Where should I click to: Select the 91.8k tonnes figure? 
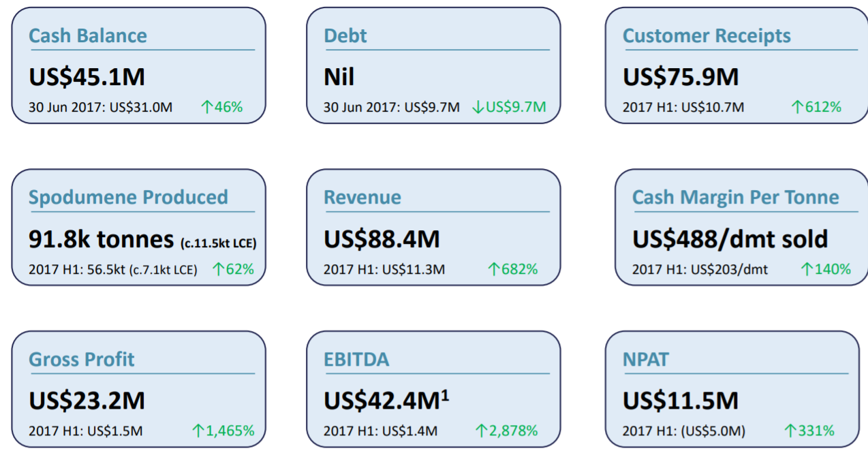(102, 239)
